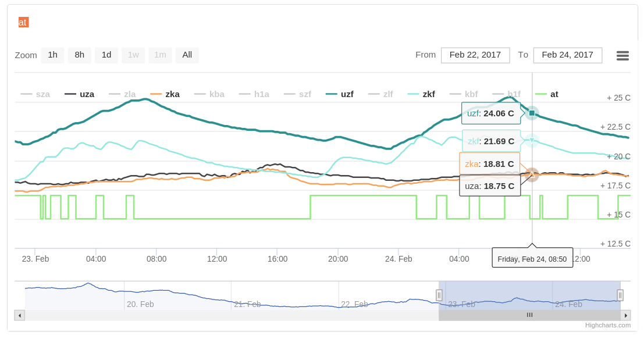Click the uzf square data point marker
Screen dimensions: 644x346
(532, 113)
